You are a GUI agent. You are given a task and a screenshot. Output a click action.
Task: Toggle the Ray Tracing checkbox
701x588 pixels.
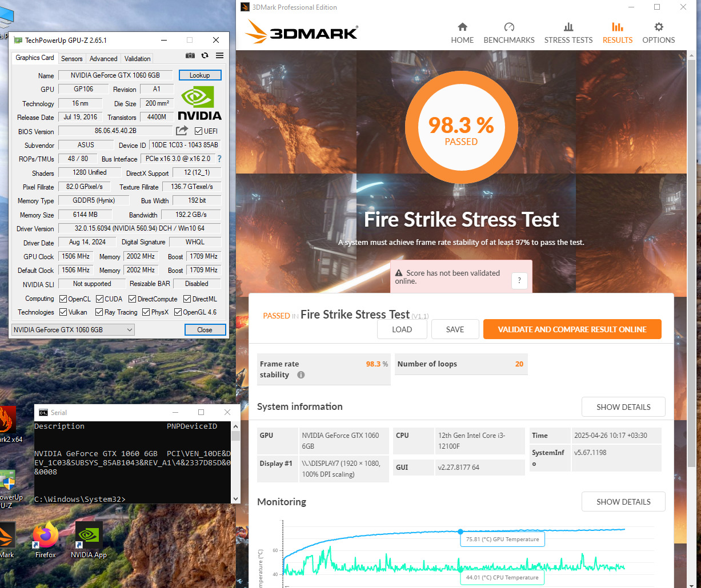pos(100,312)
